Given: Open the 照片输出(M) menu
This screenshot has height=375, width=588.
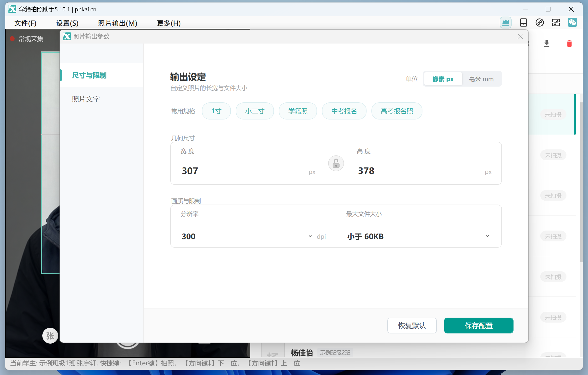Looking at the screenshot, I should (118, 23).
